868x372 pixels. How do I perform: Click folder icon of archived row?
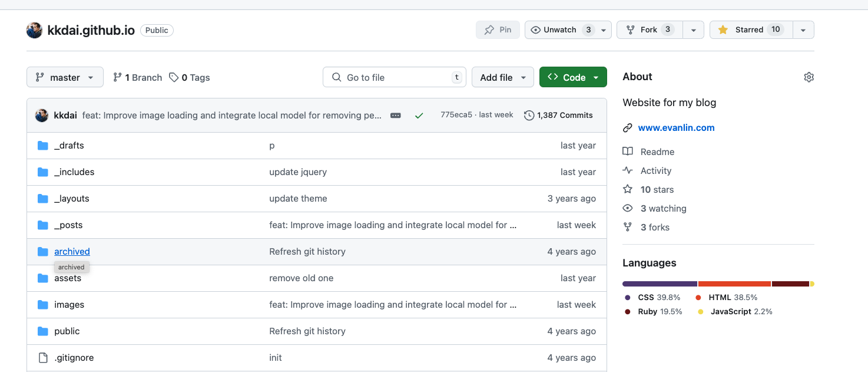(x=43, y=252)
